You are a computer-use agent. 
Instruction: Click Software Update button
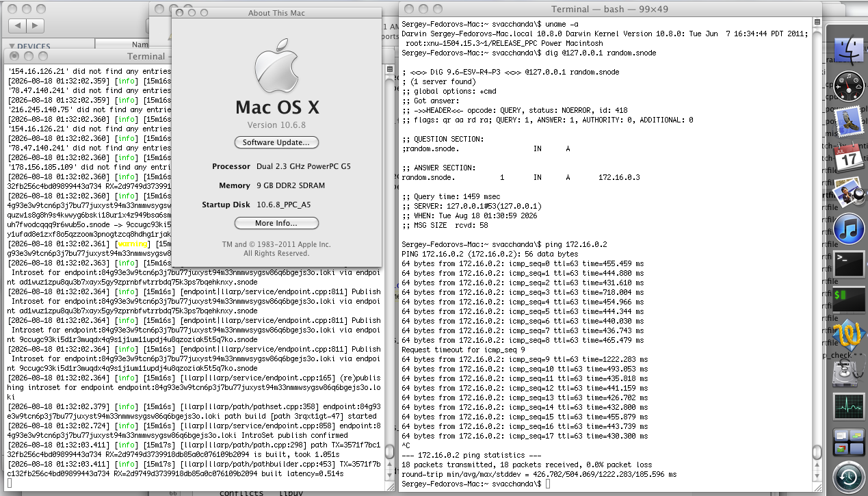pos(276,142)
